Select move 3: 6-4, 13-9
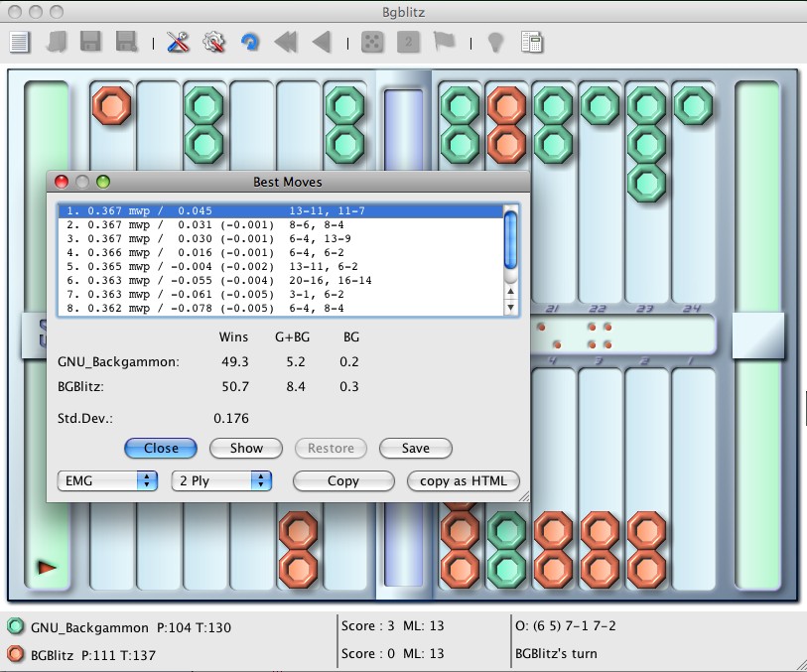Viewport: 807px width, 672px height. coord(281,239)
